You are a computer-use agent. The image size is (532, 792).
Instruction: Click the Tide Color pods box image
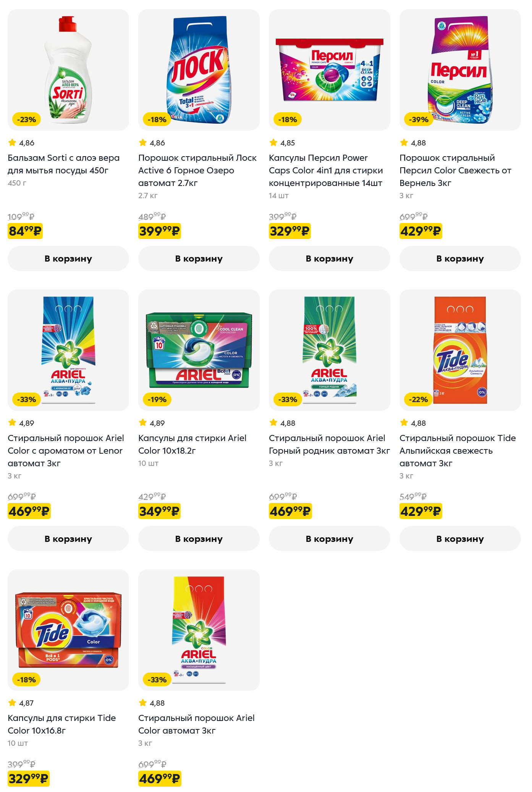click(68, 630)
